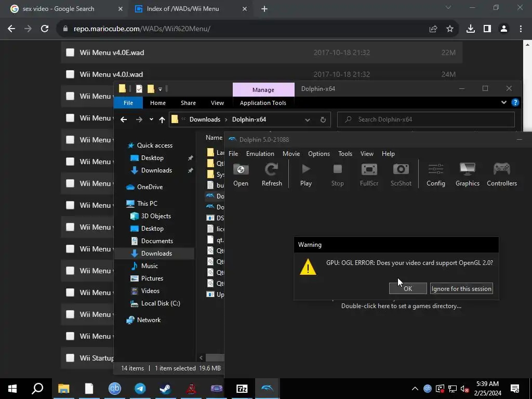Open Dolphin Config settings icon
Viewport: 532px width, 399px height.
[x=436, y=175]
